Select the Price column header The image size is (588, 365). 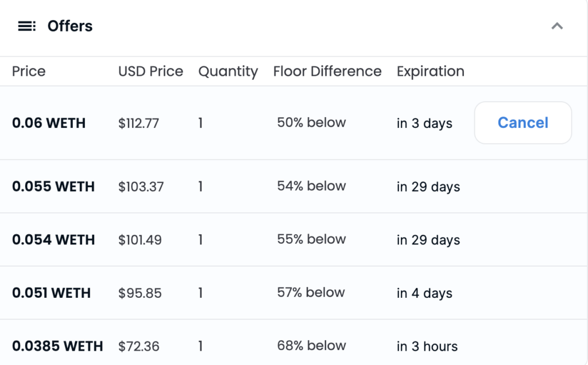[x=29, y=71]
